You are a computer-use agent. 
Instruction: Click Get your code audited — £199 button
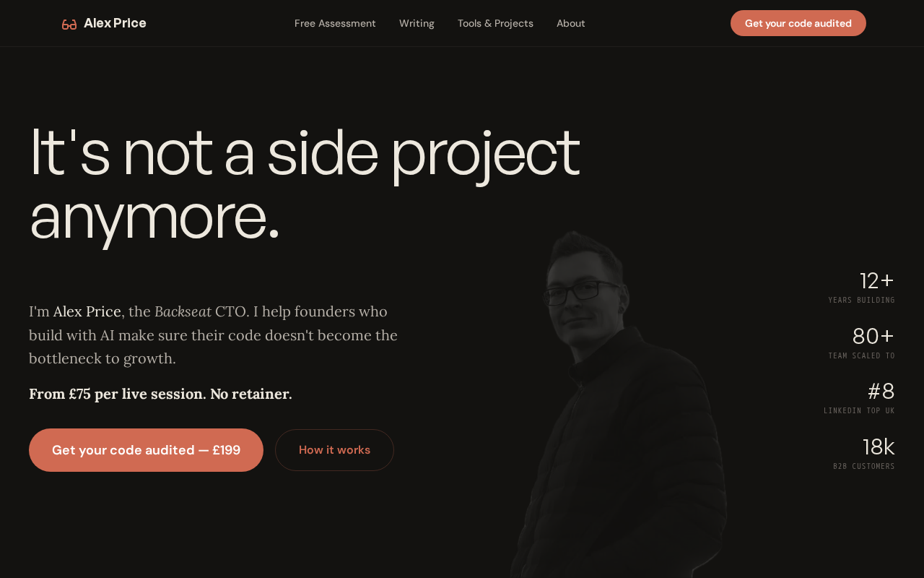146,450
